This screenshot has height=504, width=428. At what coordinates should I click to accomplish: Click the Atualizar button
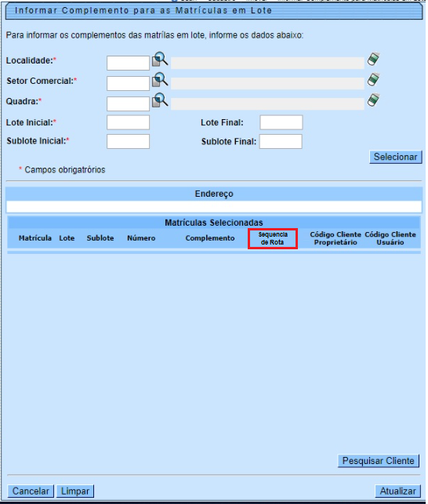[397, 491]
